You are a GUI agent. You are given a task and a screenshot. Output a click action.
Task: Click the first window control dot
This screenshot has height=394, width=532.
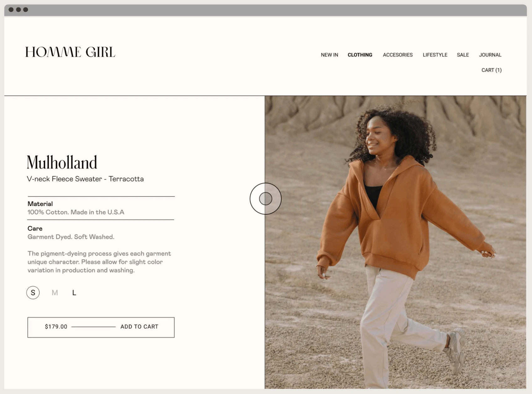(x=11, y=10)
